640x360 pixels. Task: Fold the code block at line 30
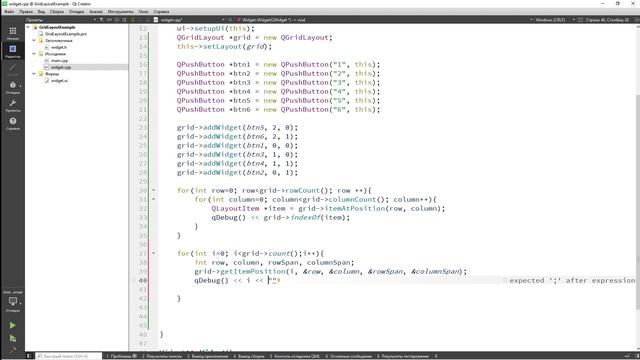click(x=153, y=190)
